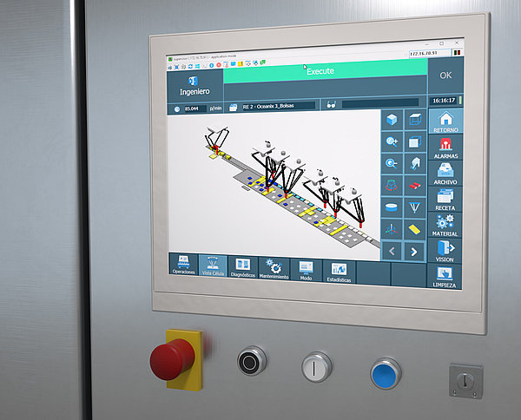Go to previous page of view tools
Screen dimensions: 521x420
pyautogui.click(x=392, y=252)
